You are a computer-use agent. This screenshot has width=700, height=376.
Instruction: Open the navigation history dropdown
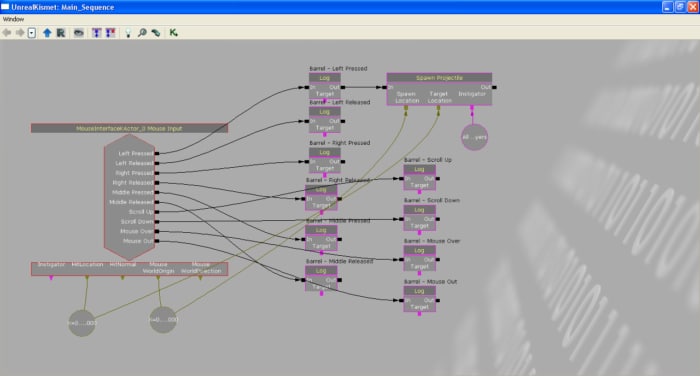click(x=32, y=33)
